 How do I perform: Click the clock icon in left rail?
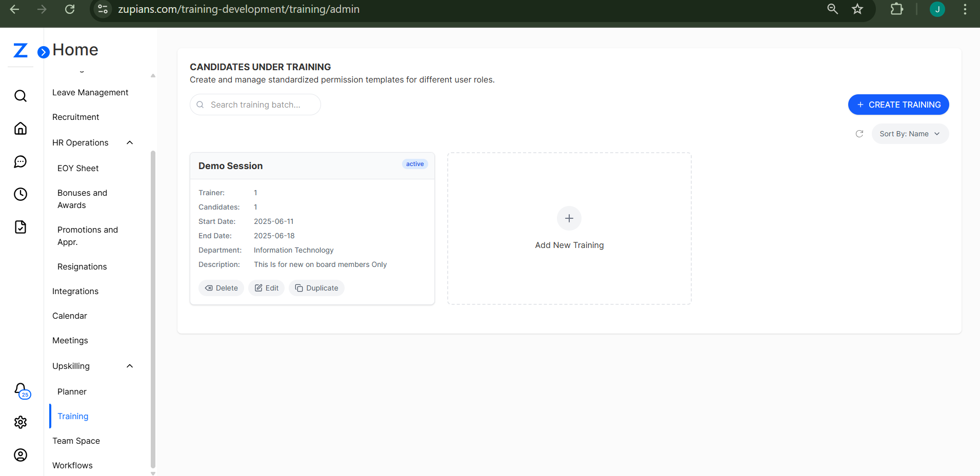tap(21, 194)
